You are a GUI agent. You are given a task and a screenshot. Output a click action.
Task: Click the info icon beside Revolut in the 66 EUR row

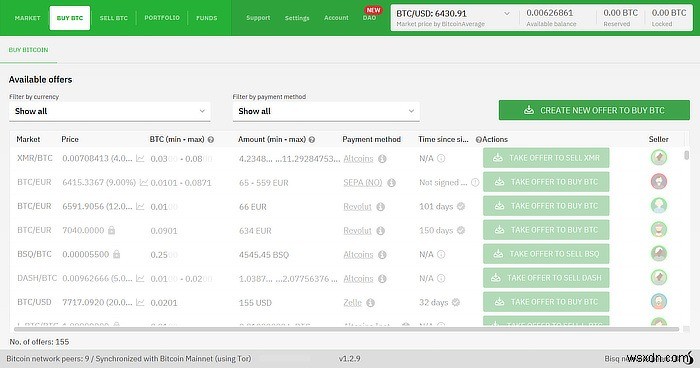click(x=380, y=207)
